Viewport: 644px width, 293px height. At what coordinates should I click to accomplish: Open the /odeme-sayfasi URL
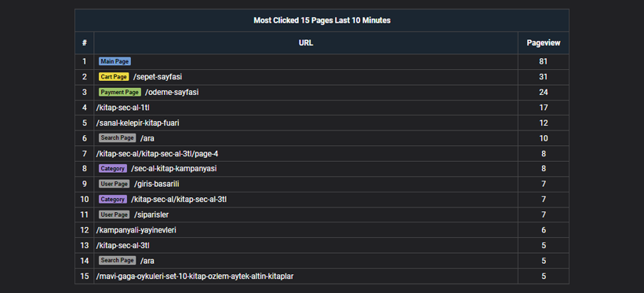172,92
